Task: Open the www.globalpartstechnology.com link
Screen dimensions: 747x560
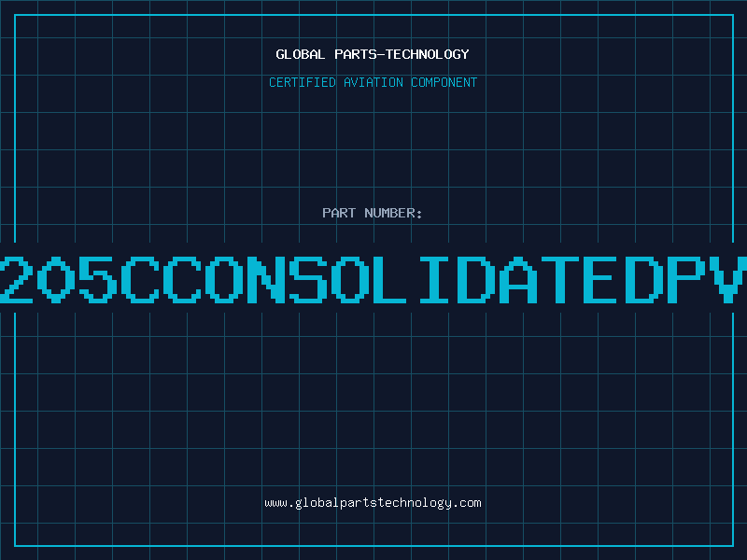Action: (373, 503)
